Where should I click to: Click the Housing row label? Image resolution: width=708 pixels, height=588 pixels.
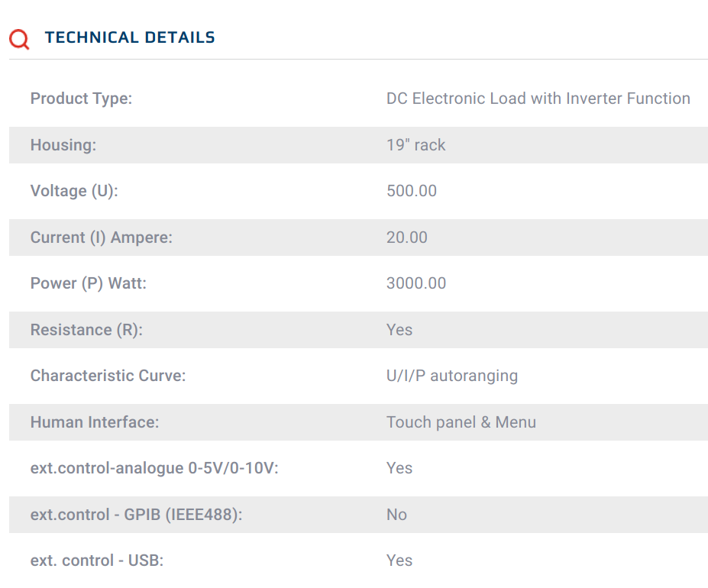(x=63, y=145)
